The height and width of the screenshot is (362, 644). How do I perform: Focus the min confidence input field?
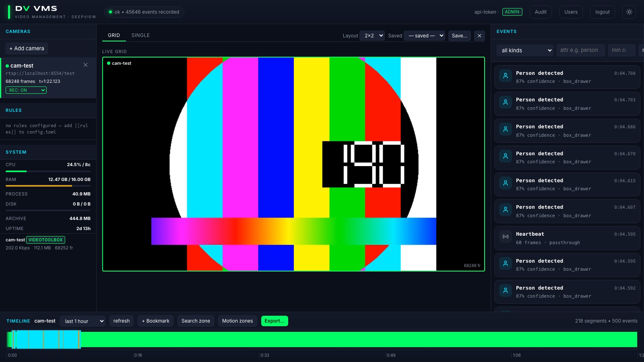pos(621,50)
